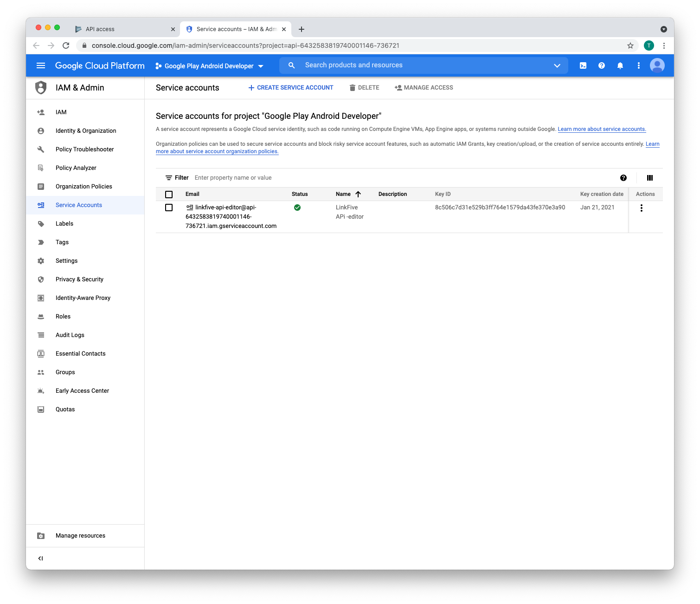700x604 pixels.
Task: Click the search magnifier icon
Action: tap(291, 65)
